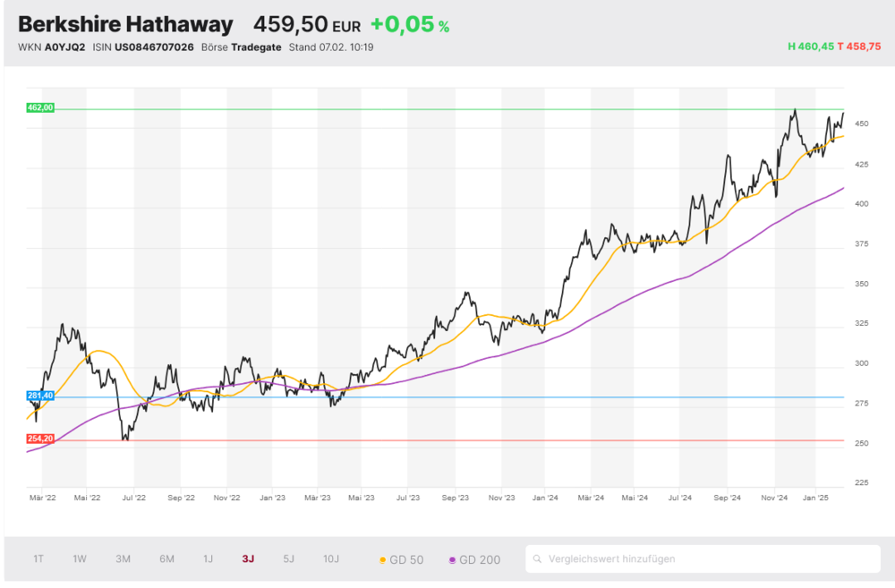
Task: Switch chart to 6M range
Action: (x=166, y=558)
